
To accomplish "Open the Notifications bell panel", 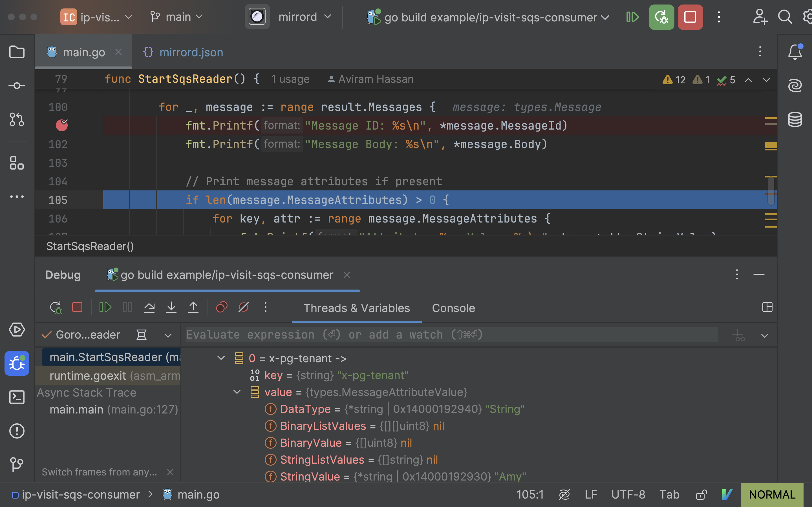I will coord(795,52).
